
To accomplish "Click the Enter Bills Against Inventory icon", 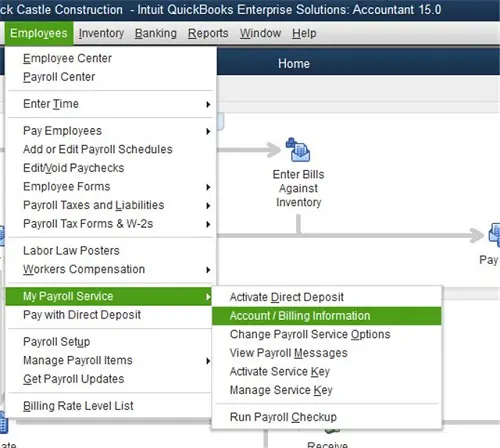I will click(298, 150).
